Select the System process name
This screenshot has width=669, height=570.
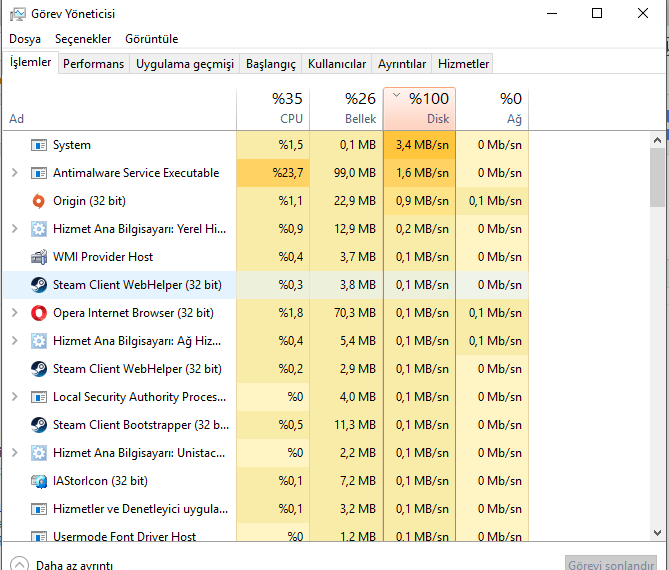coord(72,145)
